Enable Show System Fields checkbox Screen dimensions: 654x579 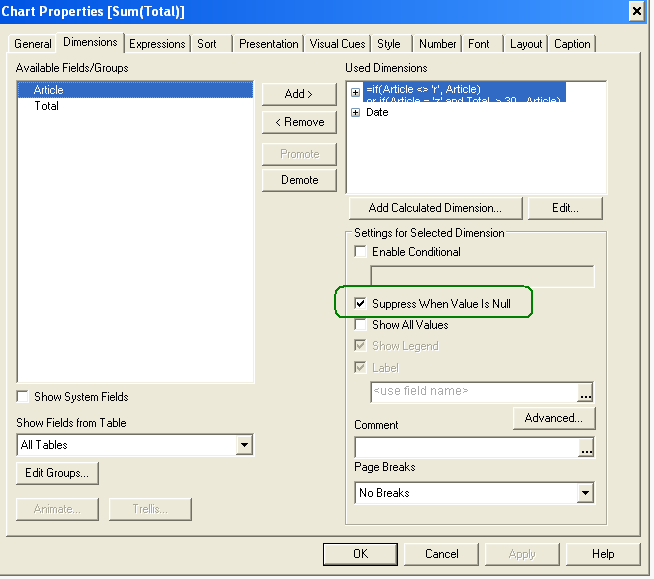pos(23,396)
